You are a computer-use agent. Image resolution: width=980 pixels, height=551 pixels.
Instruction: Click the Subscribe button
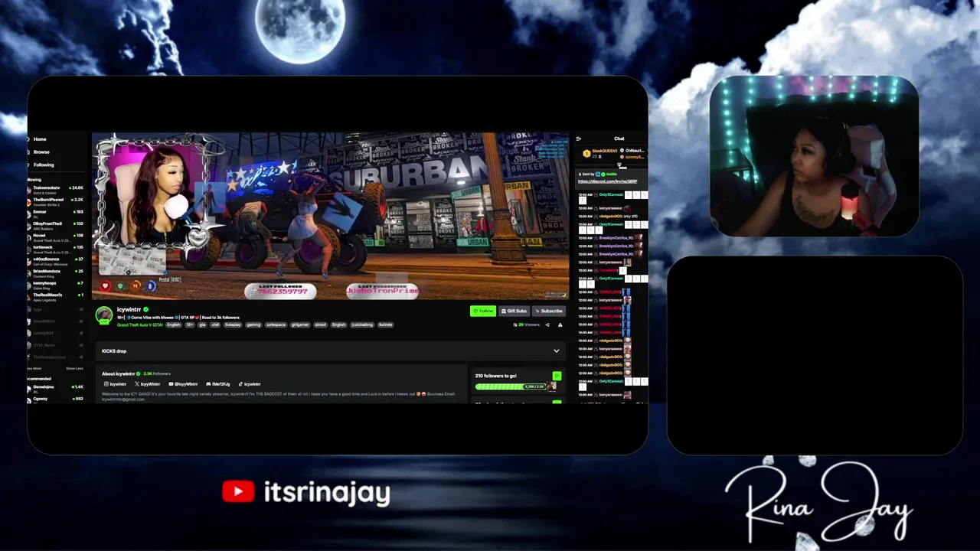click(x=548, y=311)
